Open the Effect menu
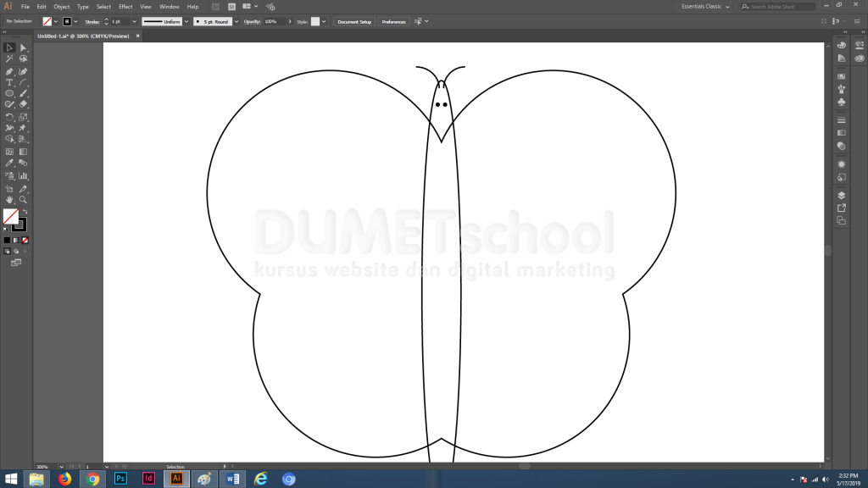The width and height of the screenshot is (868, 488). pyautogui.click(x=125, y=7)
